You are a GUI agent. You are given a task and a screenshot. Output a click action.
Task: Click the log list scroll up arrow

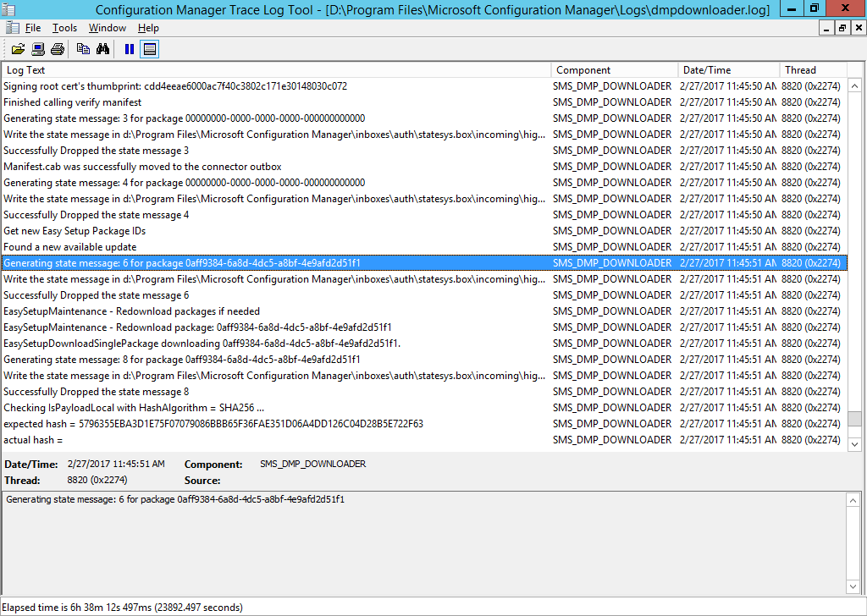tap(854, 85)
